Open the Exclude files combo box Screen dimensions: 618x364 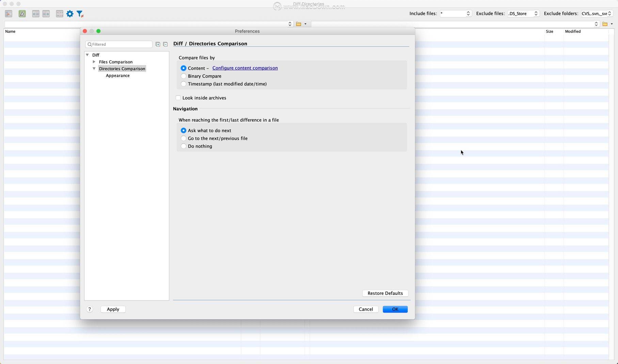pyautogui.click(x=523, y=13)
